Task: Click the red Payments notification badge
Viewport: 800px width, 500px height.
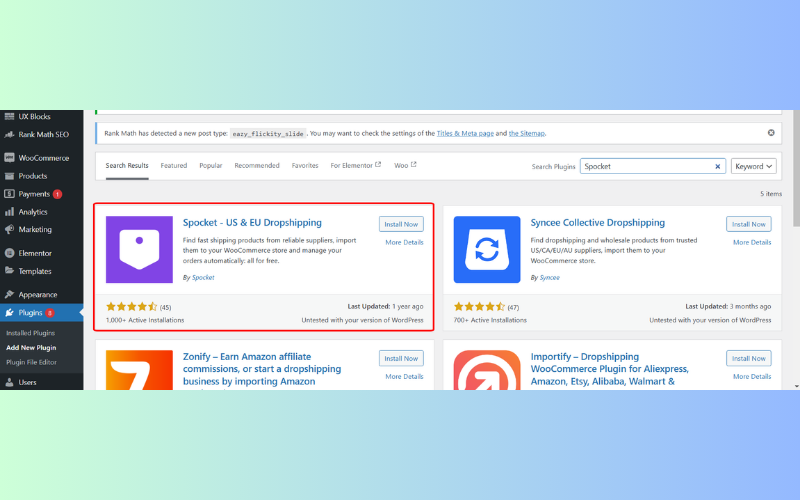Action: 57,194
